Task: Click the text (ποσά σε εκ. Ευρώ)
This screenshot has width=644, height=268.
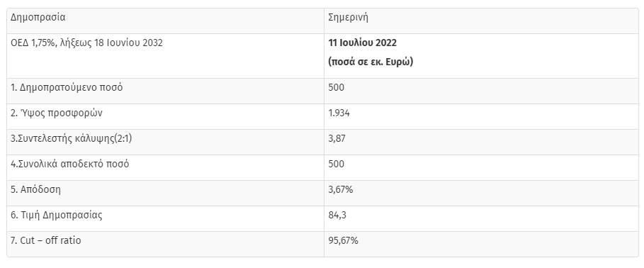Action: pyautogui.click(x=371, y=62)
